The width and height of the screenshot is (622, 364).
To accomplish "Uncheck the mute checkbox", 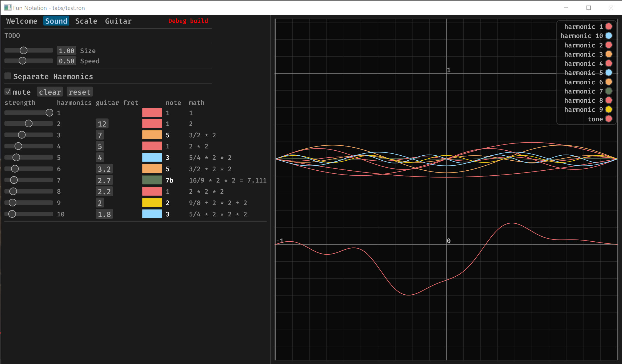I will (8, 92).
